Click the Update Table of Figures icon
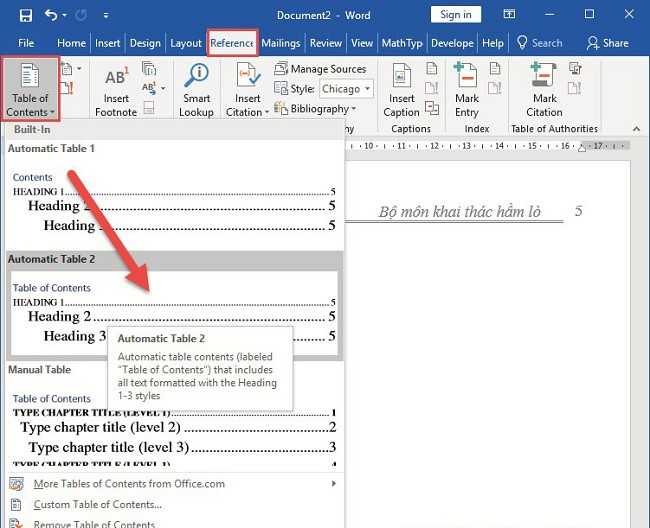 tap(432, 88)
